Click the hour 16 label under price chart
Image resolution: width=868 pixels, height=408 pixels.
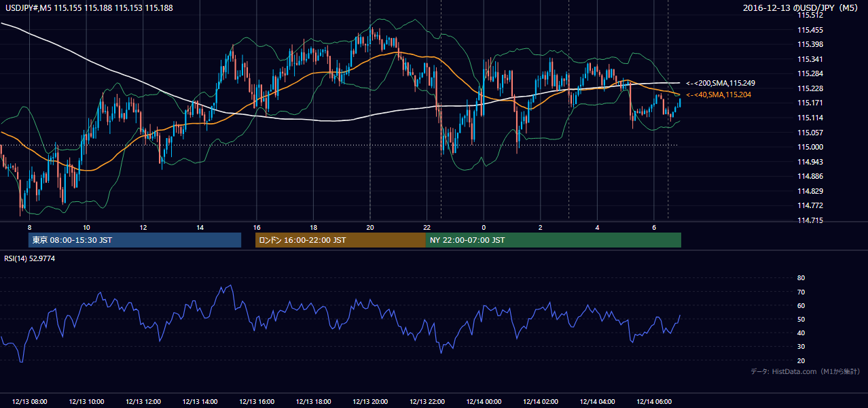click(x=257, y=227)
